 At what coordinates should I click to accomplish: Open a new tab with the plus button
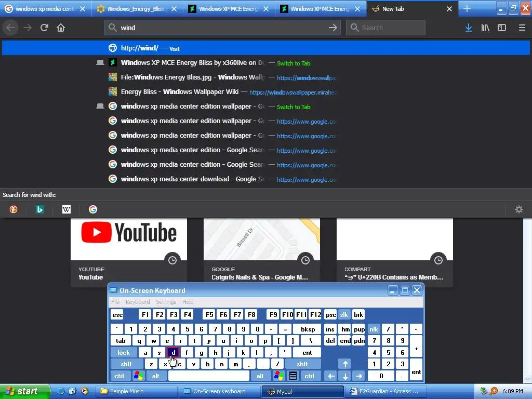click(x=467, y=8)
